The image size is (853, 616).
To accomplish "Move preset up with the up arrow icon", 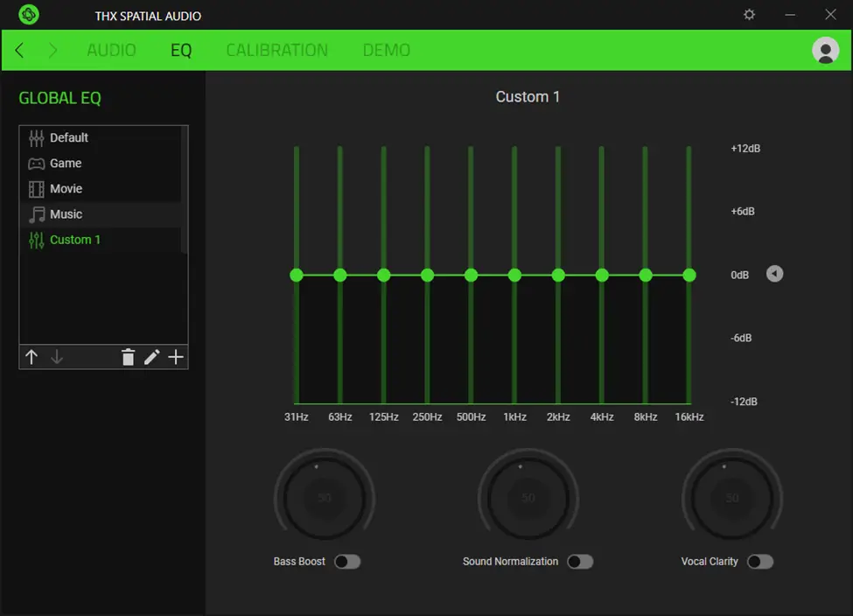I will click(x=31, y=357).
